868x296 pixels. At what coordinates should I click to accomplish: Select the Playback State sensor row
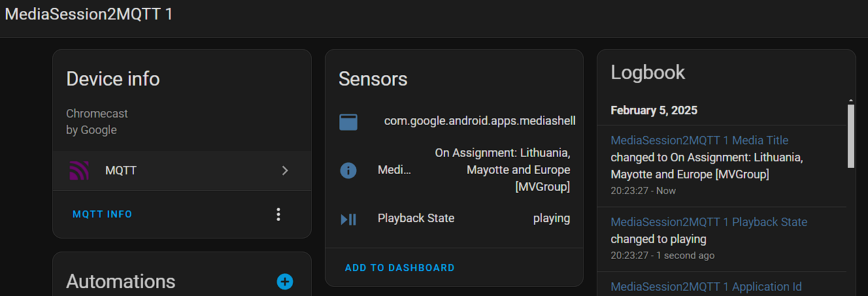pos(454,219)
